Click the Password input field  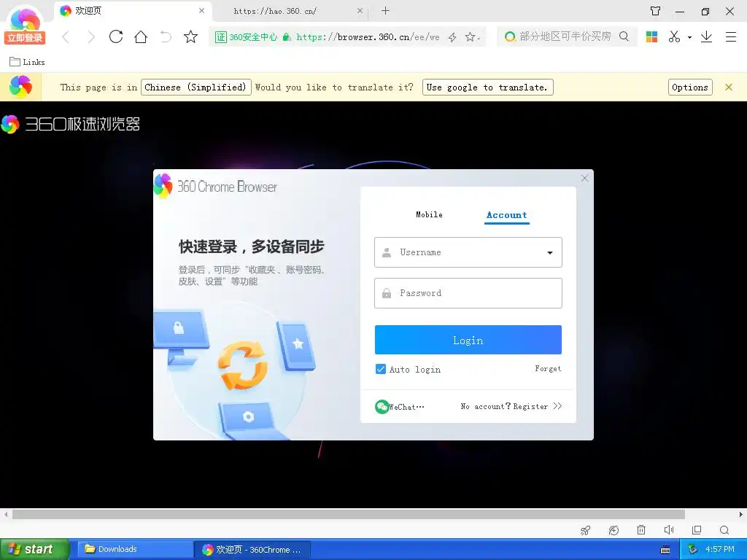[468, 293]
